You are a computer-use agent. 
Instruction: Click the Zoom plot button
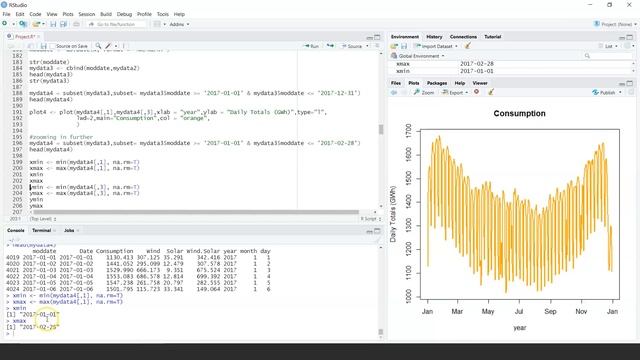(x=424, y=93)
